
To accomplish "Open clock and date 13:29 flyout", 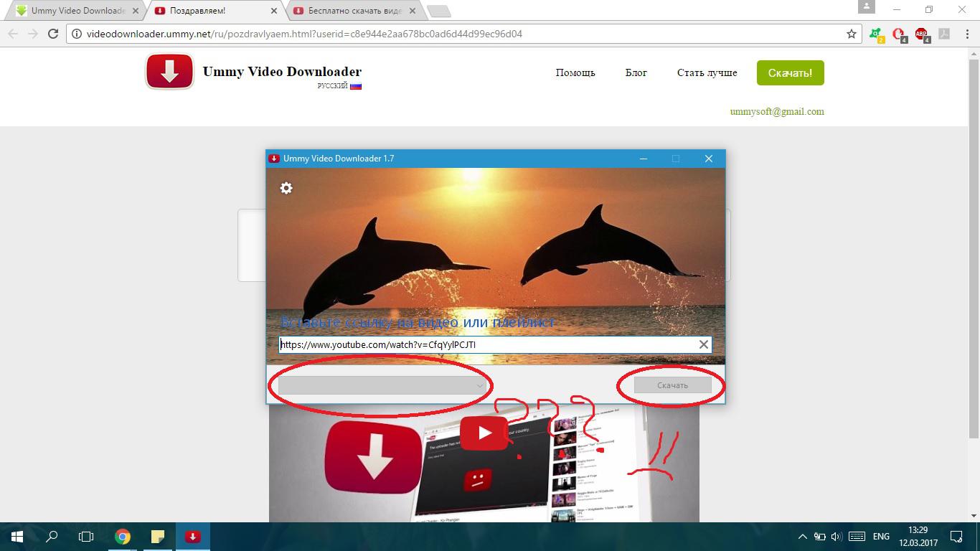I will (x=917, y=536).
